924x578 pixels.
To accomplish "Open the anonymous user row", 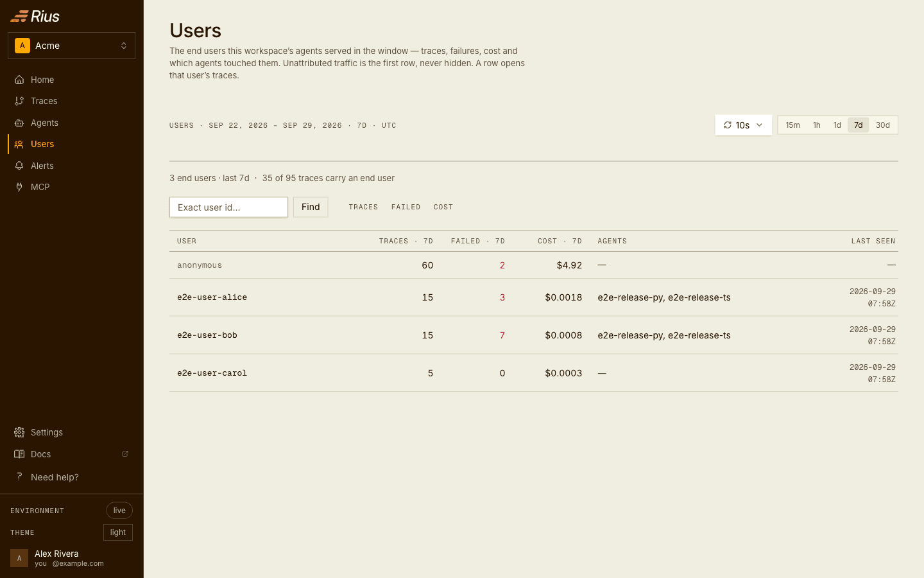I will pos(534,265).
